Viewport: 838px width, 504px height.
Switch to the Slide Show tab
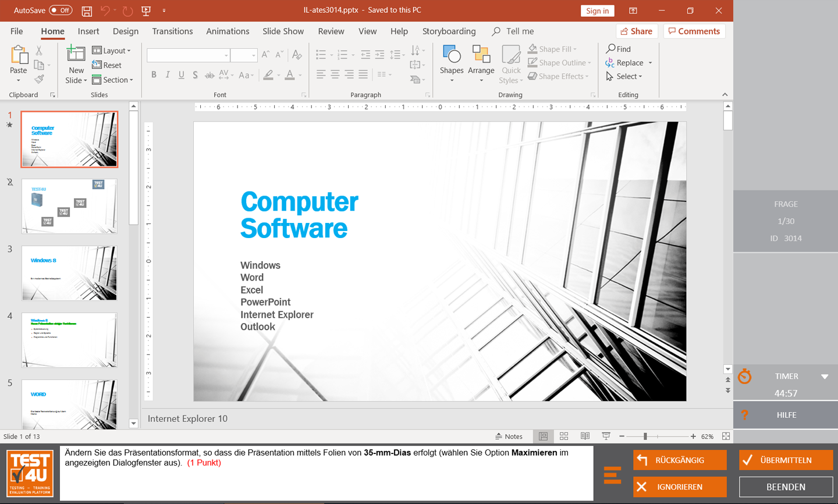(x=283, y=31)
